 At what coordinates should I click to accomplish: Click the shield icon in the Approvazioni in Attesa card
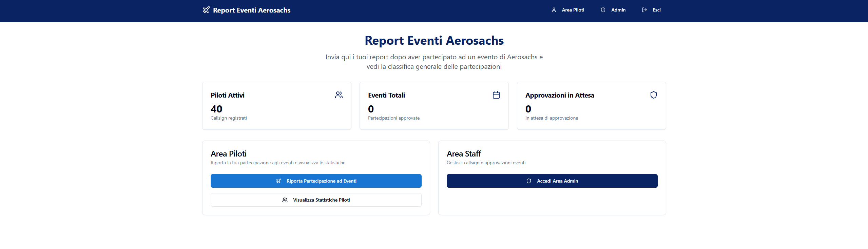[x=653, y=95]
